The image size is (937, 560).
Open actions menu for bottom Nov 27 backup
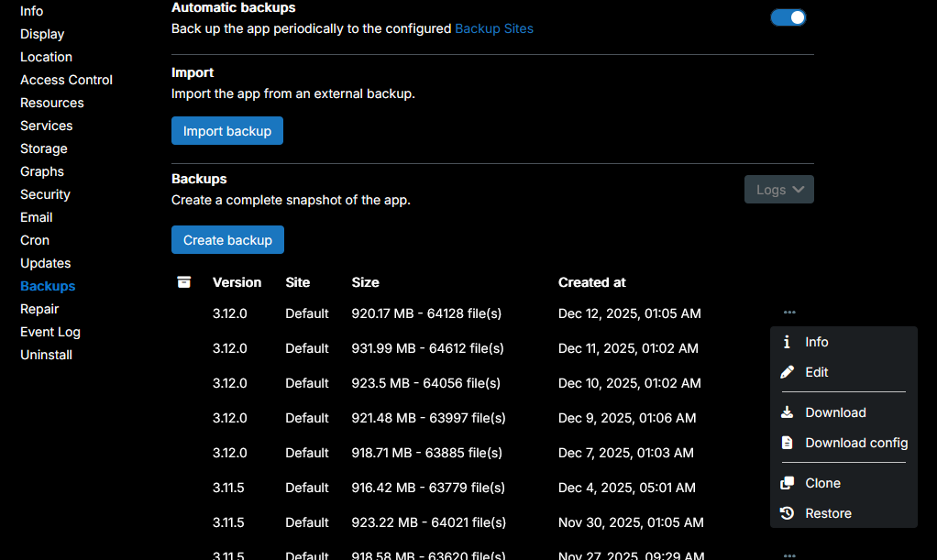click(x=789, y=555)
